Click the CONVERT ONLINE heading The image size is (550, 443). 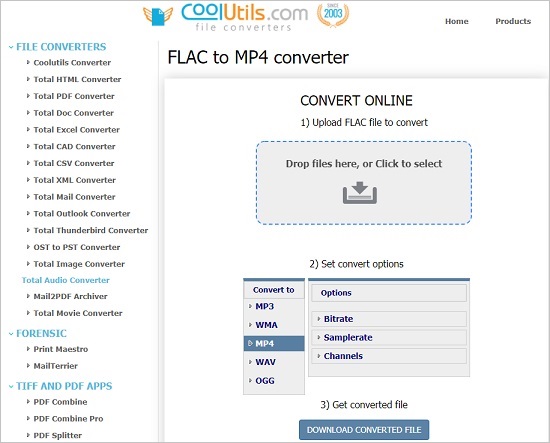(356, 101)
